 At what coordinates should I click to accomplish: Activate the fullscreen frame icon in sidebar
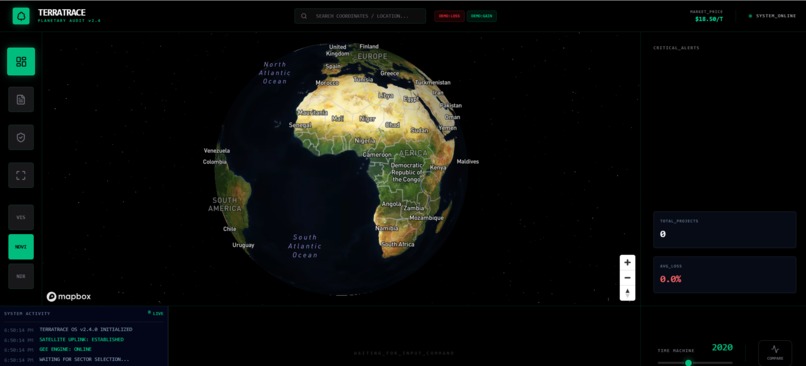click(21, 175)
